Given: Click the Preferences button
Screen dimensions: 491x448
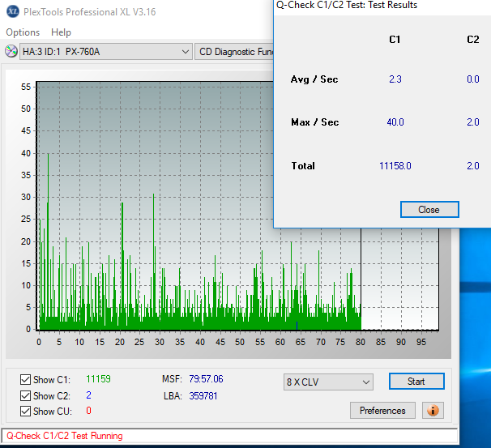Looking at the screenshot, I should 382,411.
